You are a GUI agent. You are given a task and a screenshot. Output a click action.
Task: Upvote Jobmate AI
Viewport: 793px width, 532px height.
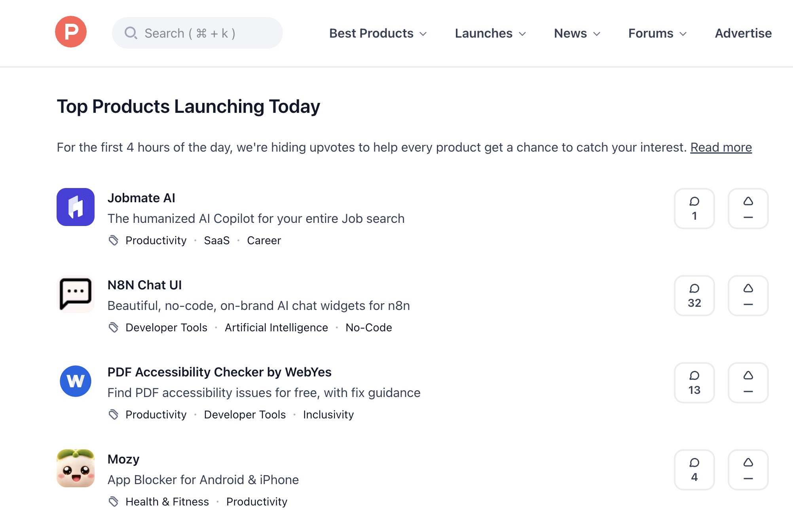point(748,209)
